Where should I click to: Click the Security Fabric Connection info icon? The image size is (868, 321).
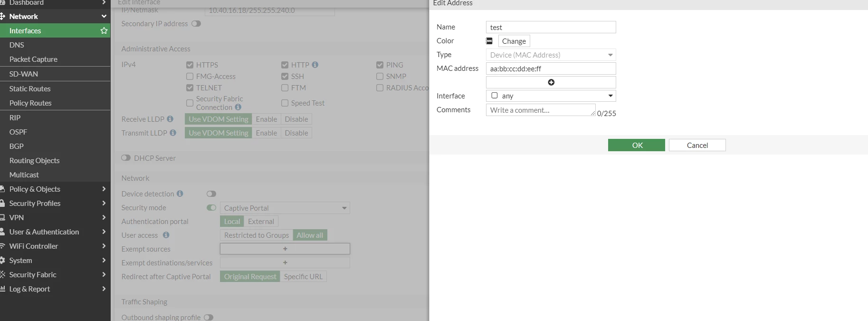[x=238, y=107]
